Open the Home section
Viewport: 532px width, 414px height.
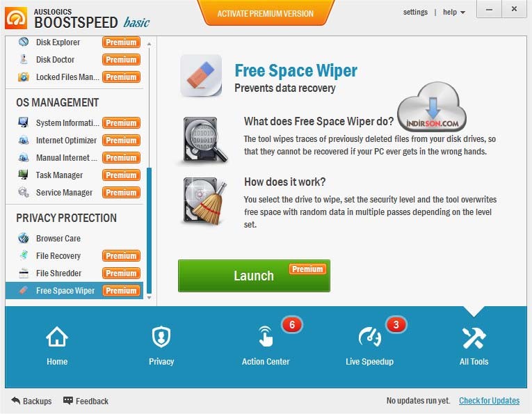(57, 346)
